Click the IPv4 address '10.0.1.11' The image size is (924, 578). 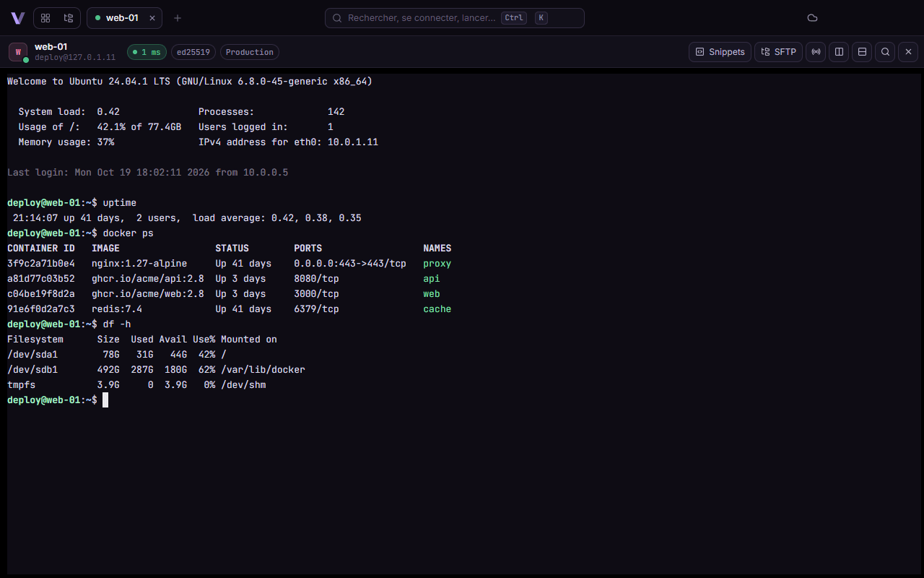tap(353, 142)
